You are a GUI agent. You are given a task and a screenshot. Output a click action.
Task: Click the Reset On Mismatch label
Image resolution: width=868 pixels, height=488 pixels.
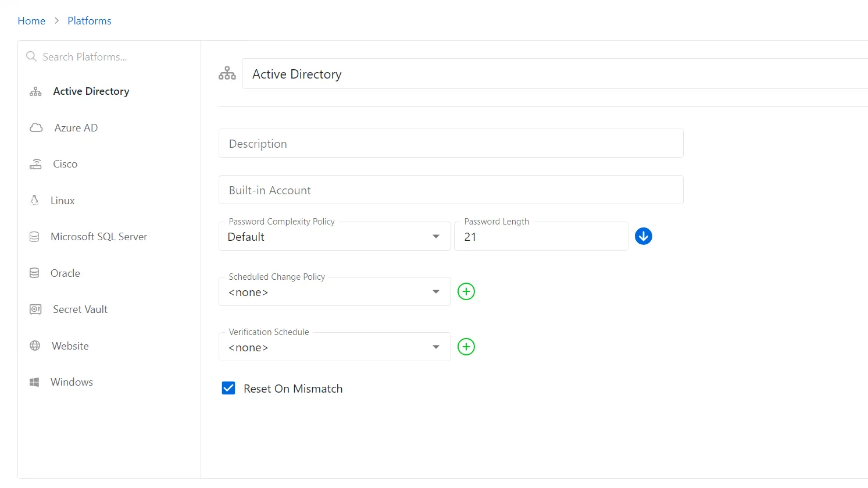293,389
